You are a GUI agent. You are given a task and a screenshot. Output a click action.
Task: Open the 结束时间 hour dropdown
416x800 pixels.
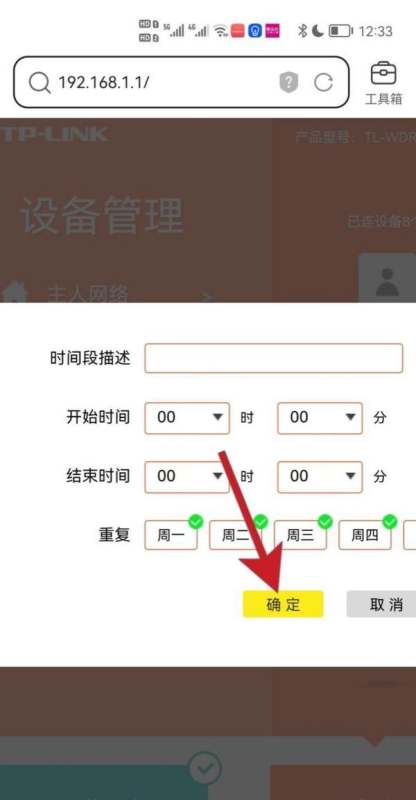(187, 477)
